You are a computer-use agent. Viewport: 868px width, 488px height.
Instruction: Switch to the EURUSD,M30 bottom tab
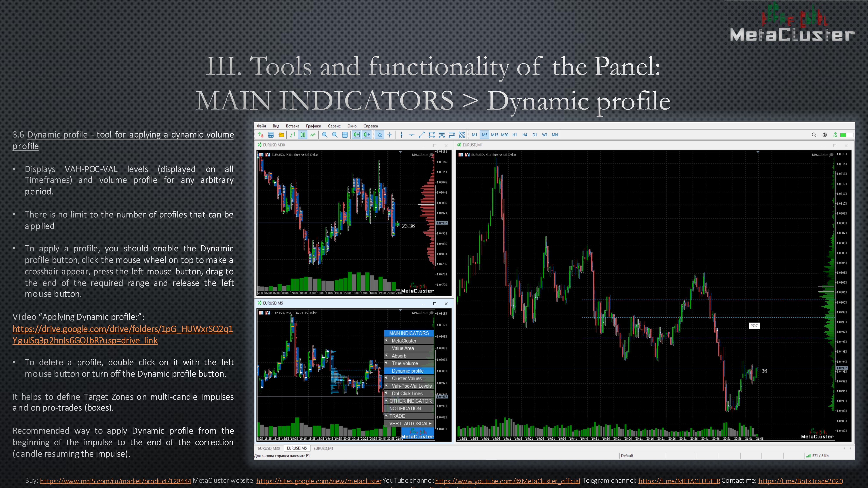pyautogui.click(x=269, y=448)
